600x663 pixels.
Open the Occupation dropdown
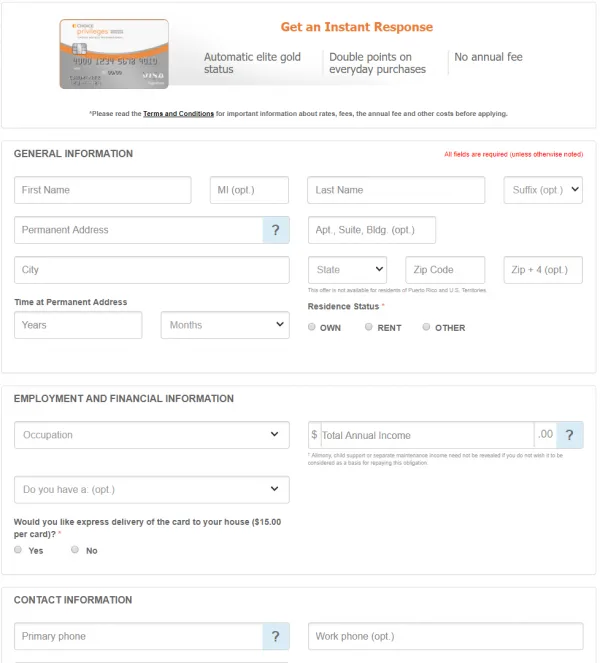point(152,435)
